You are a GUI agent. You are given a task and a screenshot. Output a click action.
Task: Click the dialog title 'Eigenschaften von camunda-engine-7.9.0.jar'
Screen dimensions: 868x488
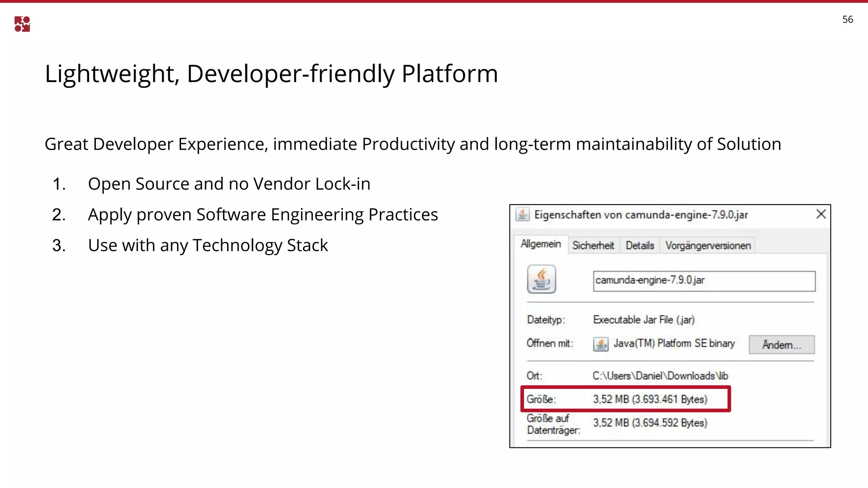coord(641,215)
